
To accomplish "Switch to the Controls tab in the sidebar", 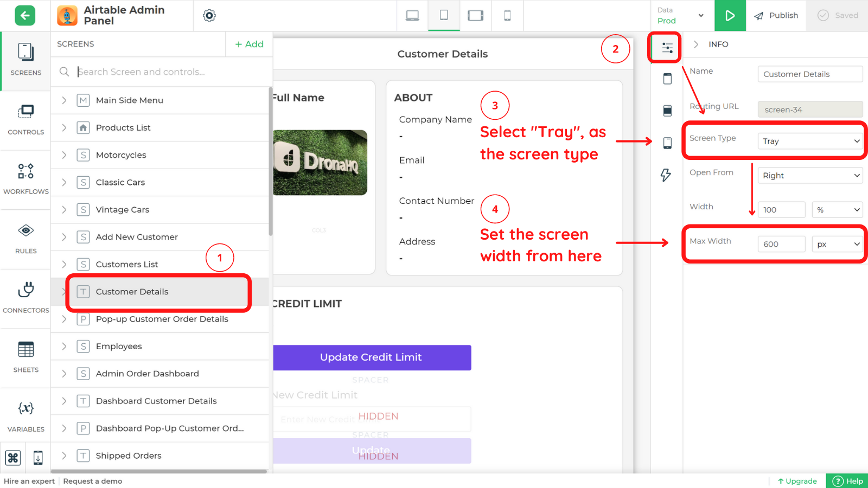I will [25, 119].
